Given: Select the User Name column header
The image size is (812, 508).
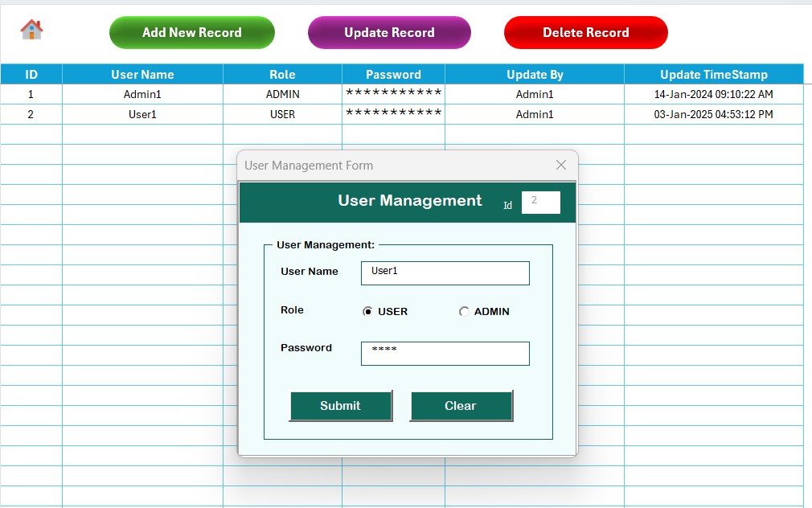Looking at the screenshot, I should pos(142,73).
